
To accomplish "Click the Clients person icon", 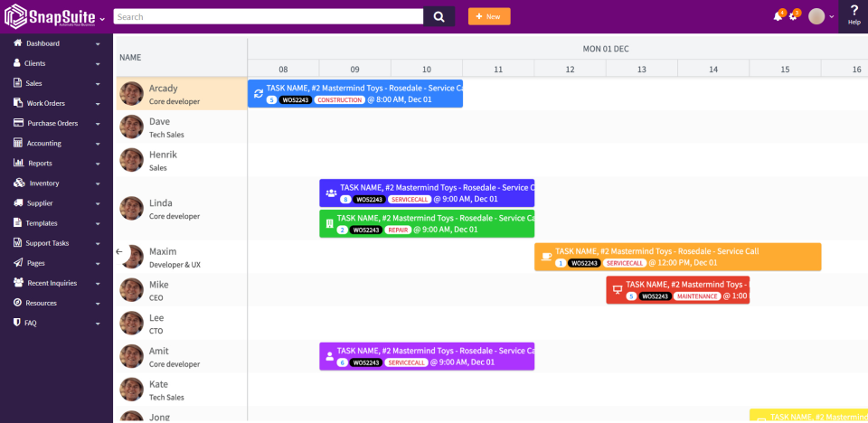I will 17,63.
